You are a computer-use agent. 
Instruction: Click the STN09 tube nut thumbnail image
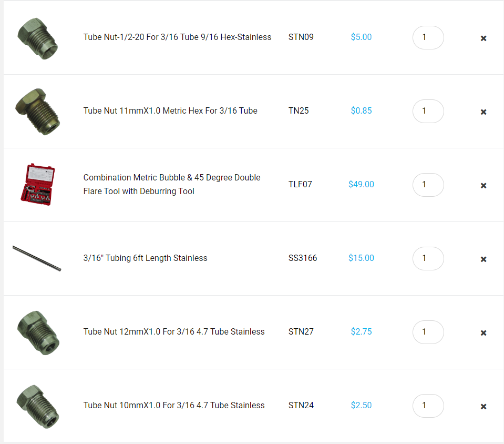coord(37,38)
